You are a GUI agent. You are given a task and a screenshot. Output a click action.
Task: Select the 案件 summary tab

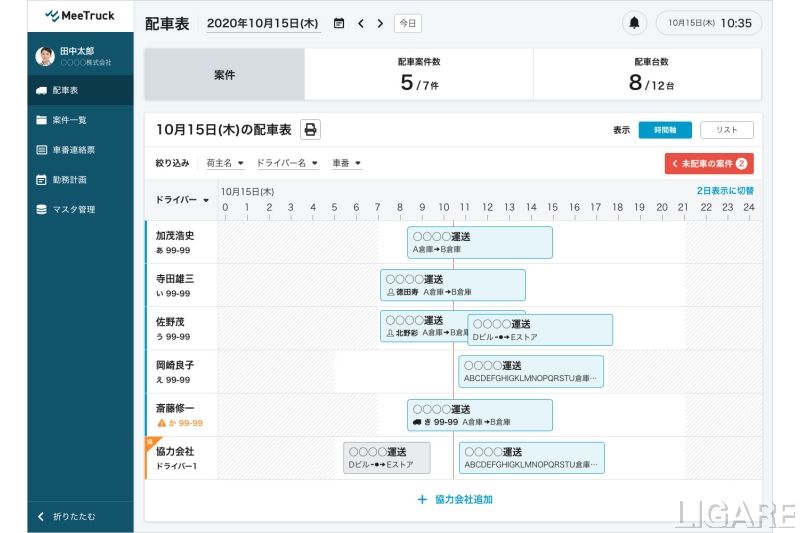pos(225,75)
